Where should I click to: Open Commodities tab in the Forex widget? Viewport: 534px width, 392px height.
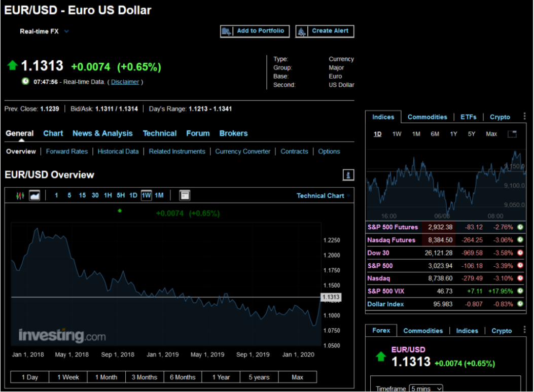coord(423,331)
